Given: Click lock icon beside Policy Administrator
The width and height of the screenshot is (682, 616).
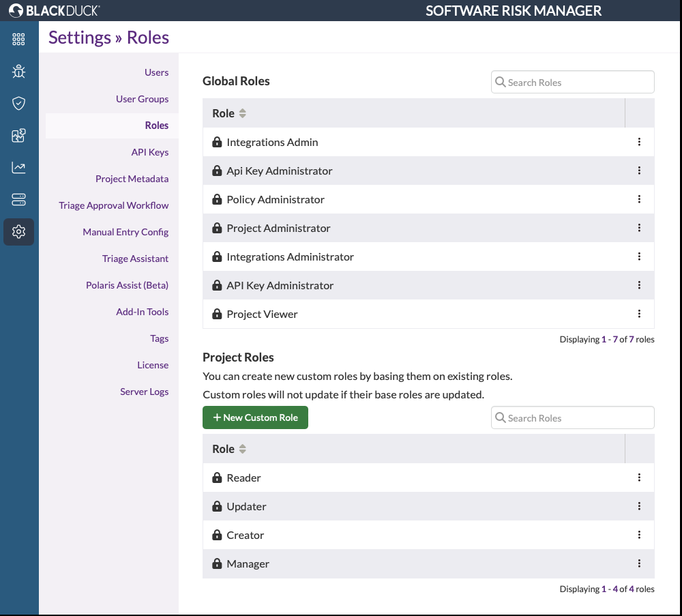Looking at the screenshot, I should coord(217,199).
